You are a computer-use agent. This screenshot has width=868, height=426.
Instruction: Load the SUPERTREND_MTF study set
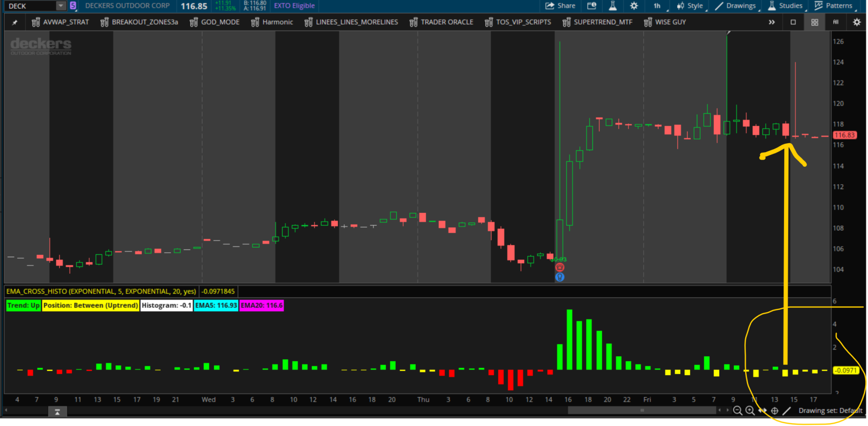coord(598,22)
